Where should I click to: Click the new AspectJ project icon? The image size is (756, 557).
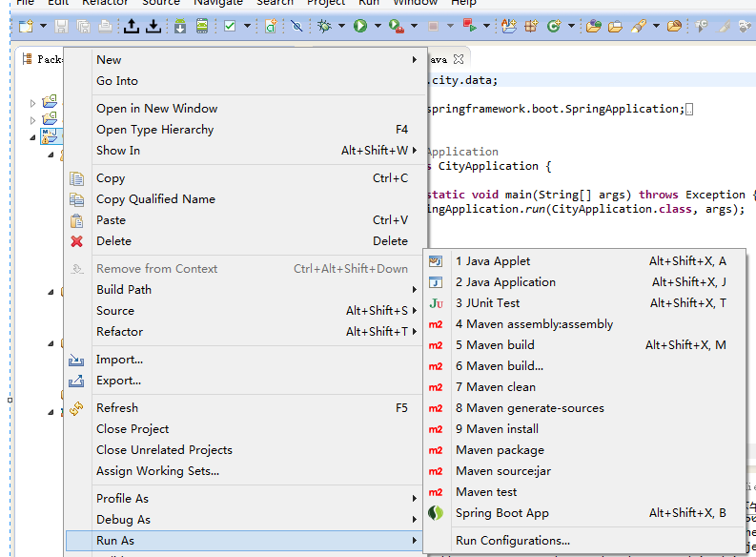[x=509, y=26]
